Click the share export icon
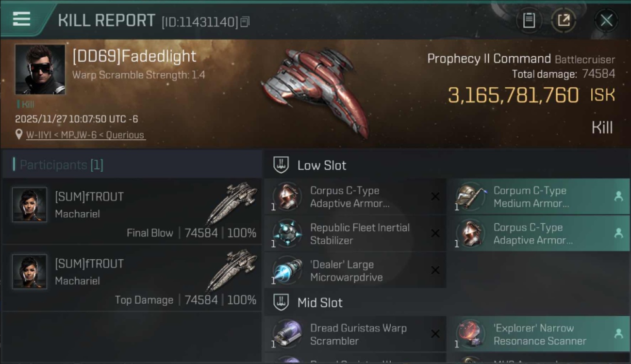Screen dimensions: 631x364 click(564, 20)
